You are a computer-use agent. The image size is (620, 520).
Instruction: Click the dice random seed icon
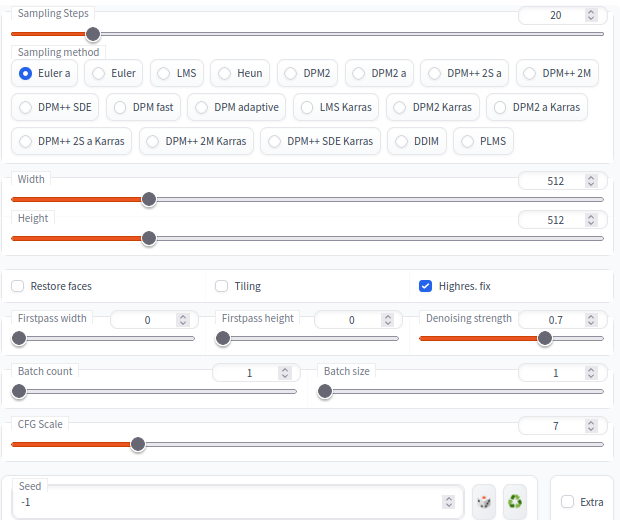[x=484, y=502]
